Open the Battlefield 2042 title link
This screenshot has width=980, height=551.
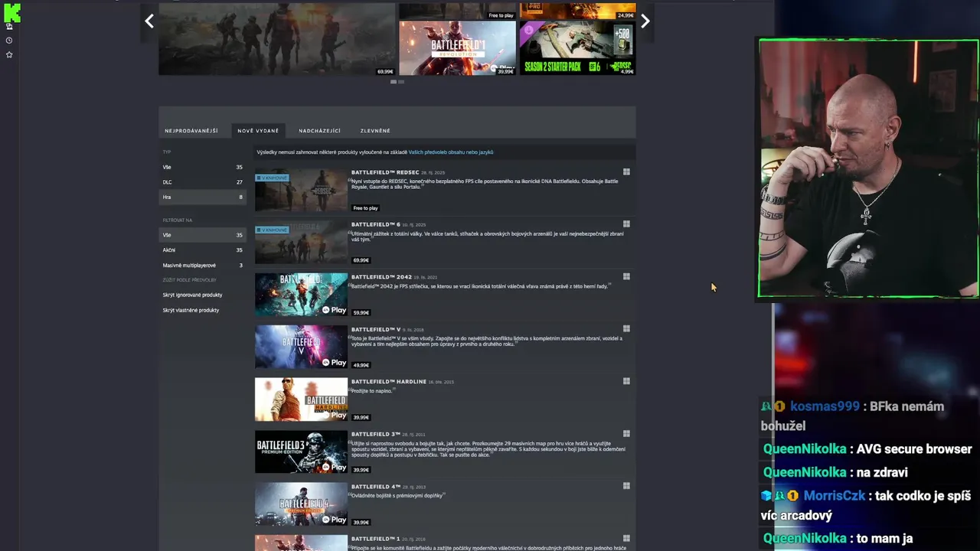pos(381,277)
